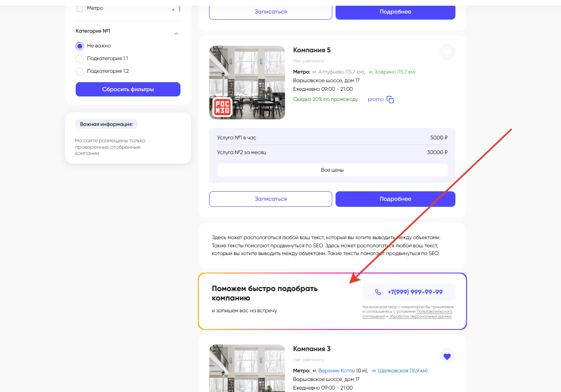561x392 pixels.
Task: Expand Все цены for Компания 5
Action: coord(332,170)
